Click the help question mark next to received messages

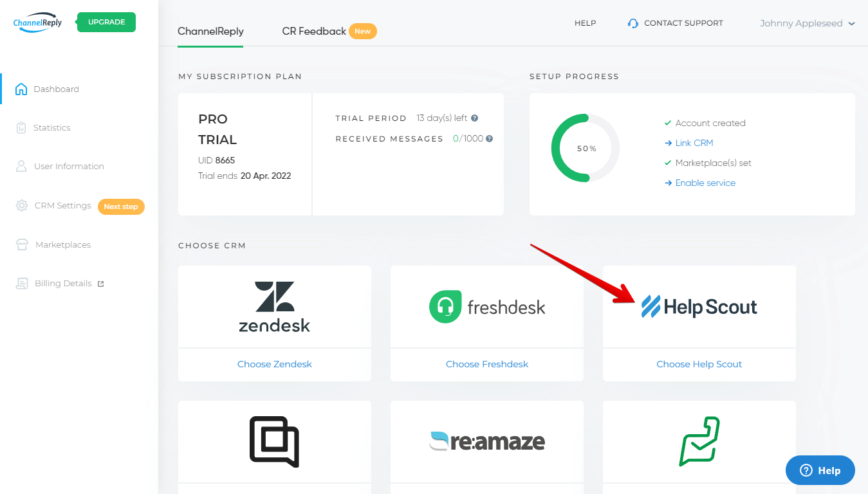coord(490,138)
